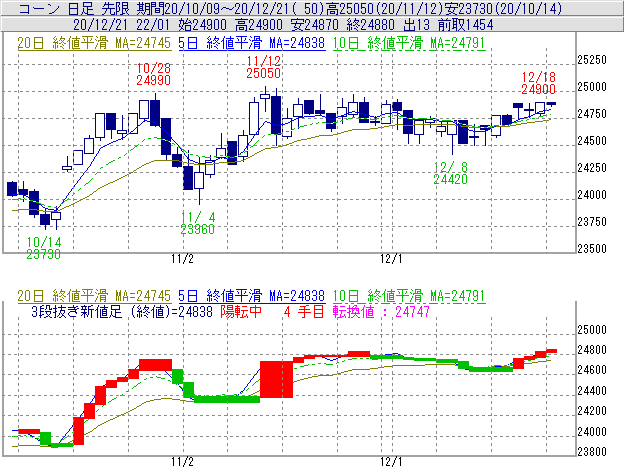Click the 23500 price axis label

coord(592,249)
